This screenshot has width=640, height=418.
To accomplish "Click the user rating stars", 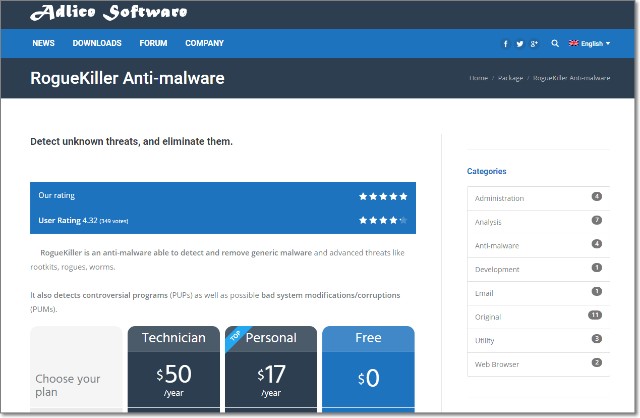I will pyautogui.click(x=383, y=219).
